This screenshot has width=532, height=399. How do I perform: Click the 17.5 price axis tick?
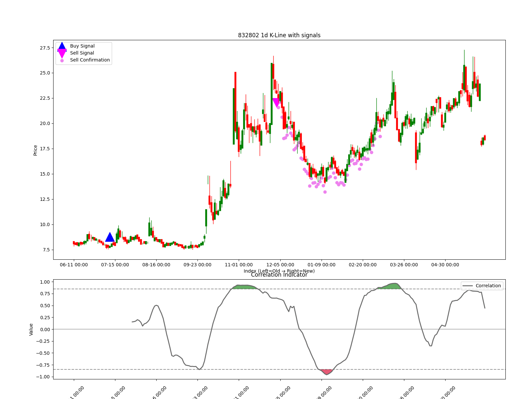pos(45,149)
